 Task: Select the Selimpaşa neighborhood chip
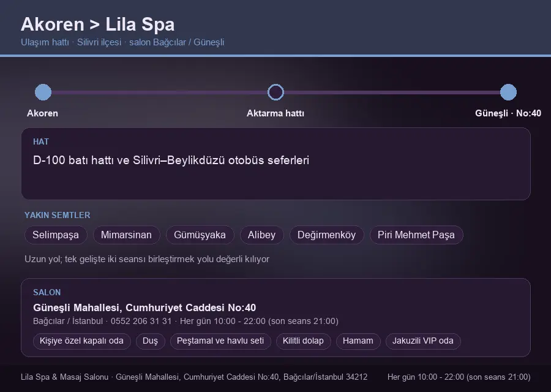56,235
